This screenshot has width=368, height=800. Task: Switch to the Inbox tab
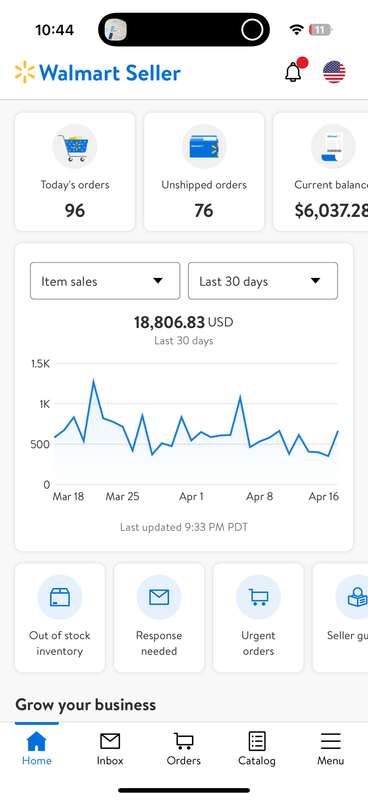click(110, 748)
